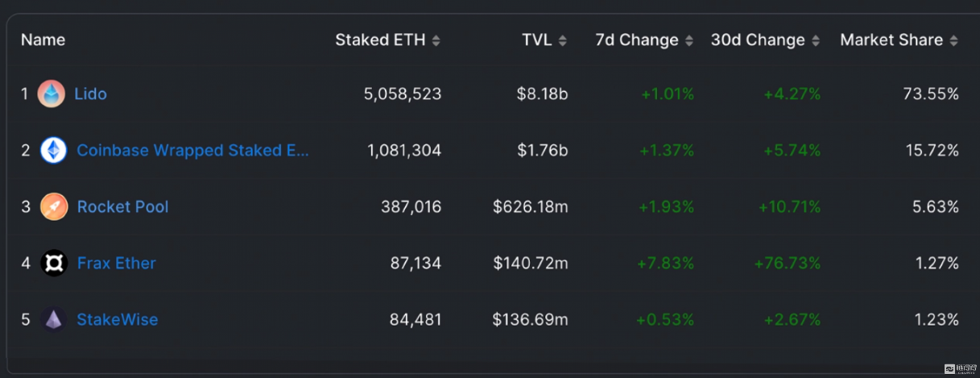Sort by Market Share arrows
Screen dimensions: 980x378
pos(953,40)
